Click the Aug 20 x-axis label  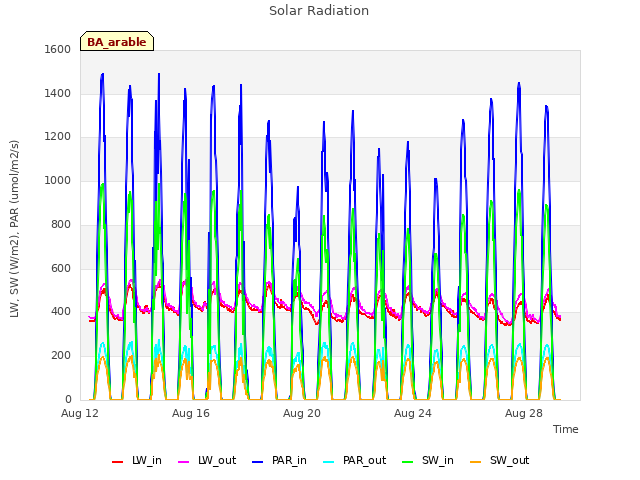pos(302,413)
